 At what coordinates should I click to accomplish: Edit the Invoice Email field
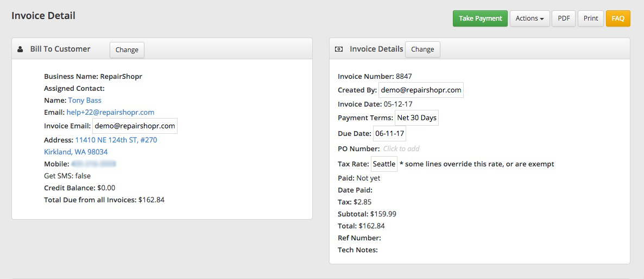point(135,126)
